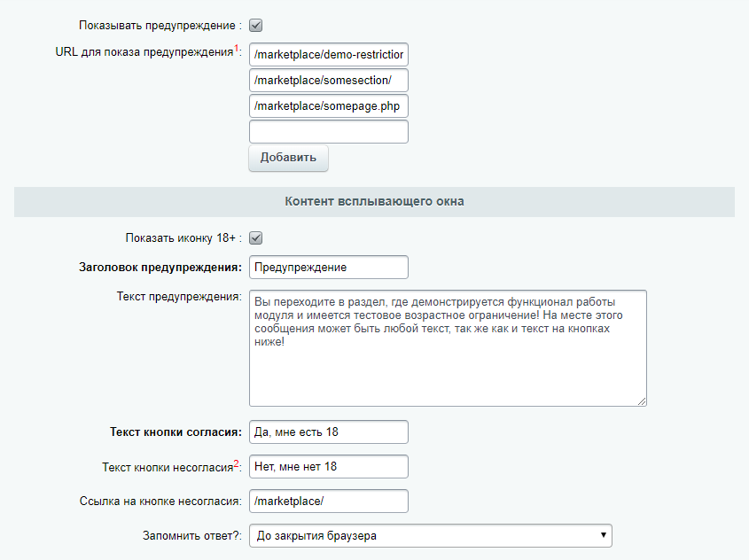Click the textarea resize handle corner
The width and height of the screenshot is (749, 560).
pyautogui.click(x=641, y=401)
